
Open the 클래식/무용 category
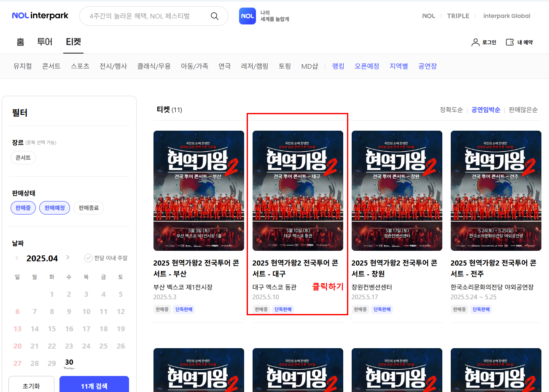[154, 66]
